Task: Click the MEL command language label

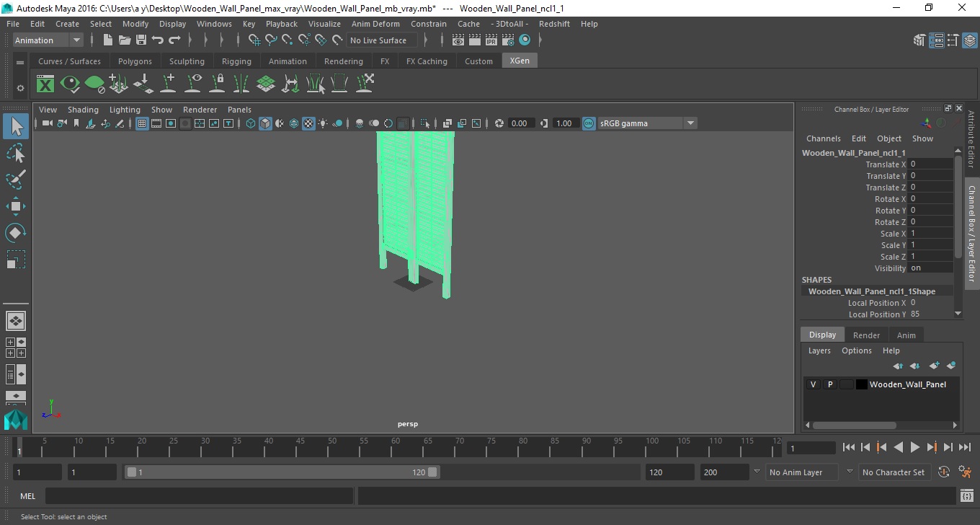Action: [x=28, y=496]
